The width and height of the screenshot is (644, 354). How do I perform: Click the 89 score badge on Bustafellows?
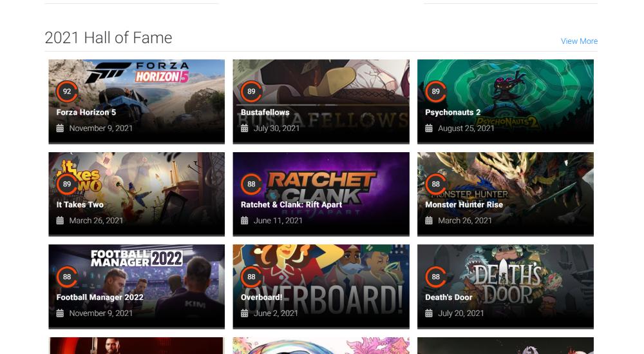[x=251, y=92]
